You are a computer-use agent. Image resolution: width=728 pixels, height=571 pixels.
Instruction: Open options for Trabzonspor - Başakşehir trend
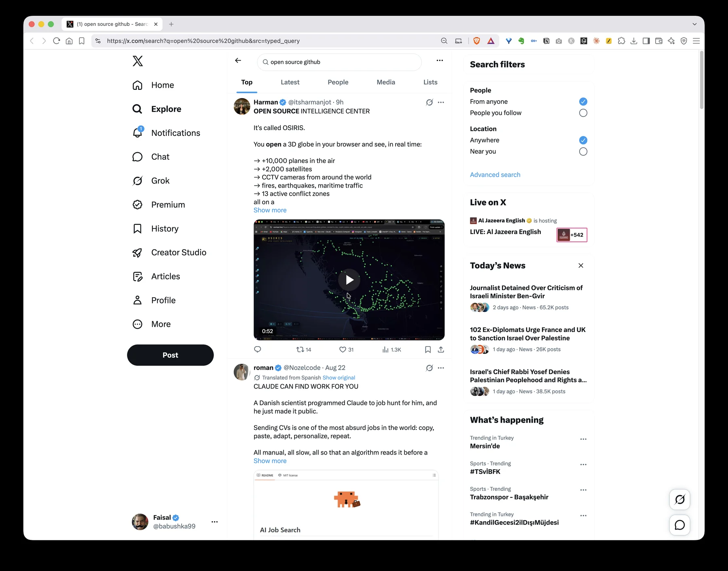pyautogui.click(x=583, y=490)
